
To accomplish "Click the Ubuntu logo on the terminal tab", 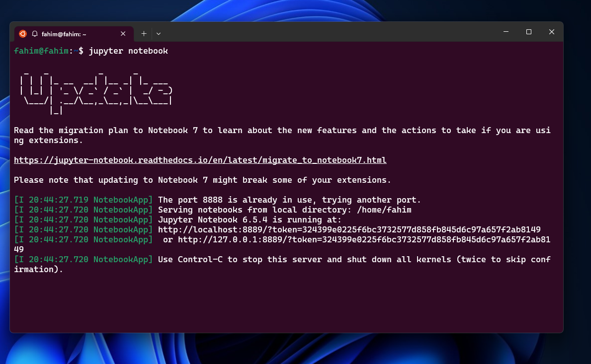I will coord(22,33).
